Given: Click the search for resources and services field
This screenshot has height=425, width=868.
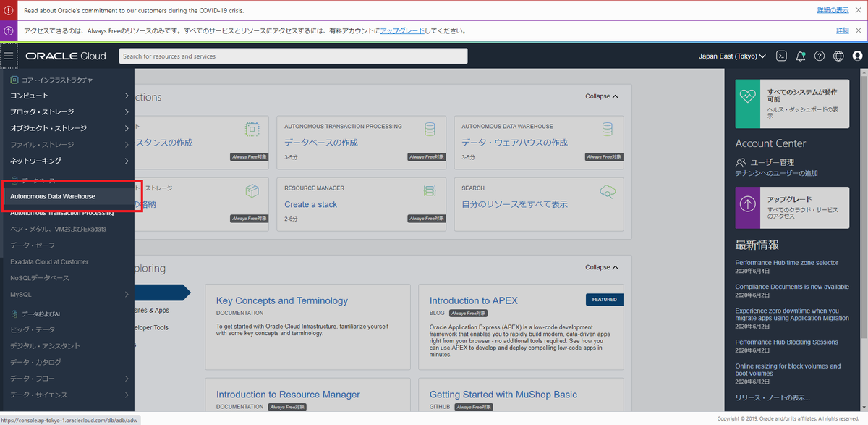Looking at the screenshot, I should pos(293,56).
